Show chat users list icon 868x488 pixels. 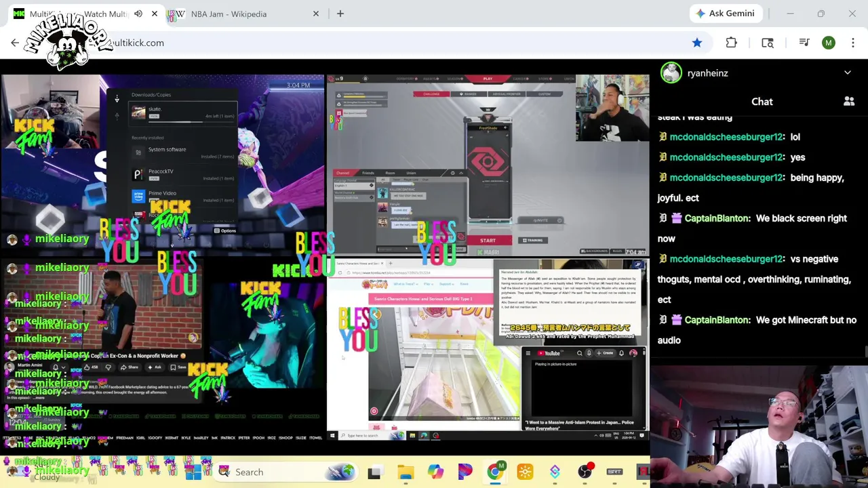[849, 102]
